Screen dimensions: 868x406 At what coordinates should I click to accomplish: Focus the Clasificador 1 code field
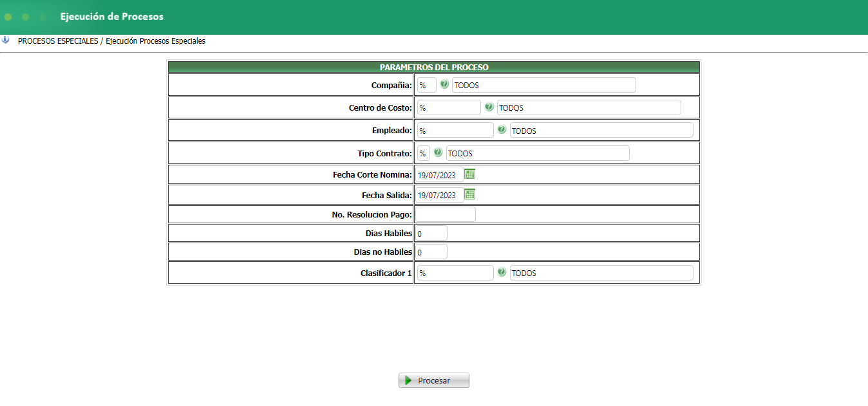[x=455, y=273]
